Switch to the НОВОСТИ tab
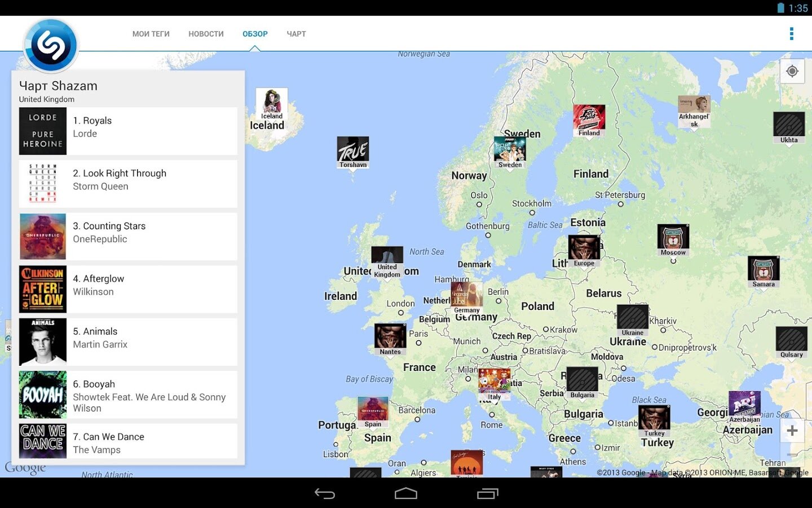 [x=206, y=34]
